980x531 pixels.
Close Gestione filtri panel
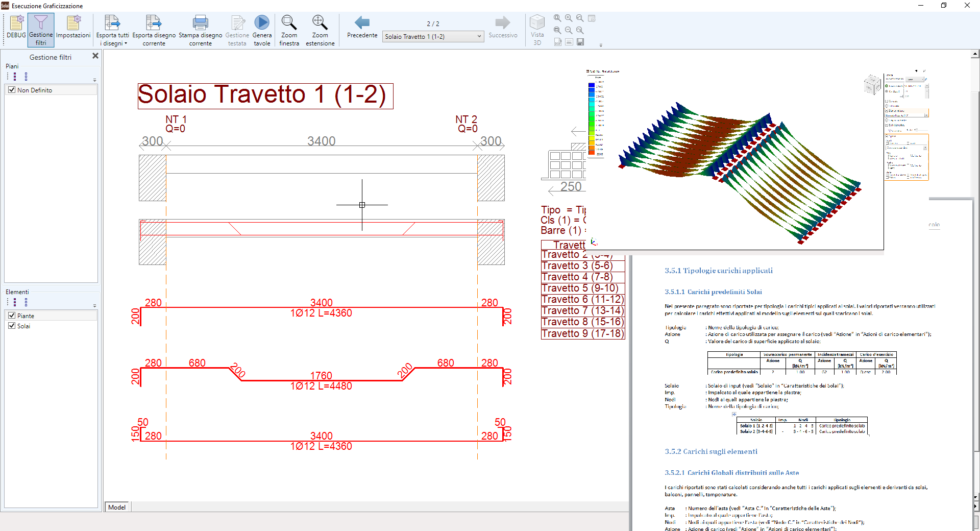coord(95,56)
